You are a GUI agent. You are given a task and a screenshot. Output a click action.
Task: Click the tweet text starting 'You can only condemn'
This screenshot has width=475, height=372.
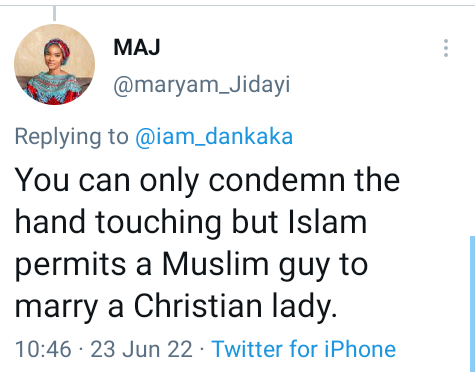pos(207,243)
